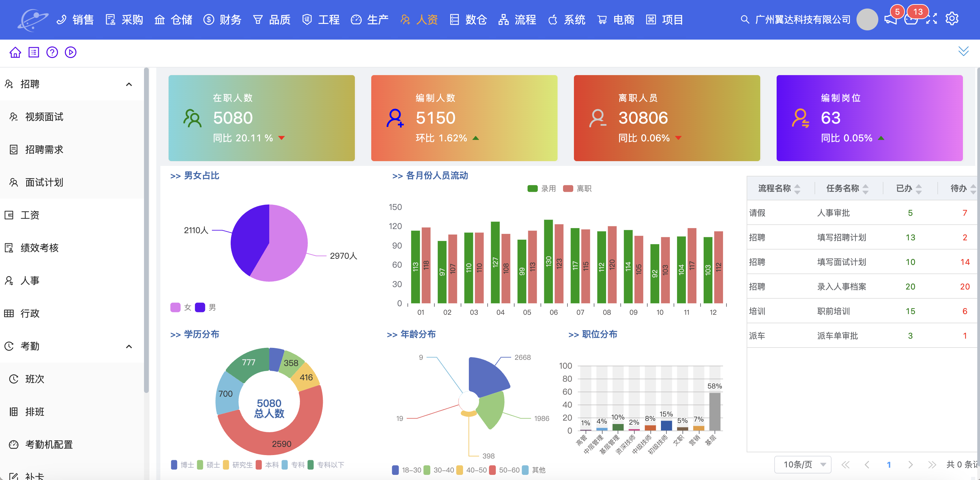The width and height of the screenshot is (980, 480).
Task: Sort the table by 流程名称 column
Action: [797, 188]
